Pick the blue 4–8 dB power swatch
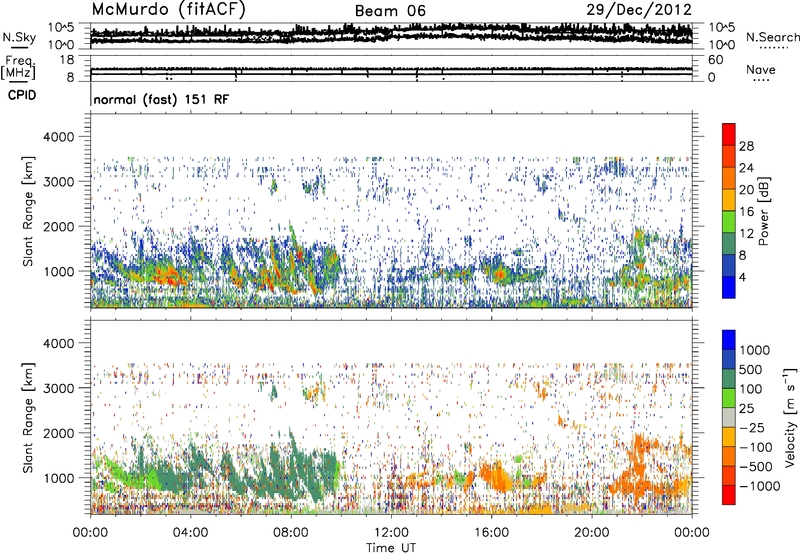This screenshot has height=554, width=800. [x=729, y=266]
